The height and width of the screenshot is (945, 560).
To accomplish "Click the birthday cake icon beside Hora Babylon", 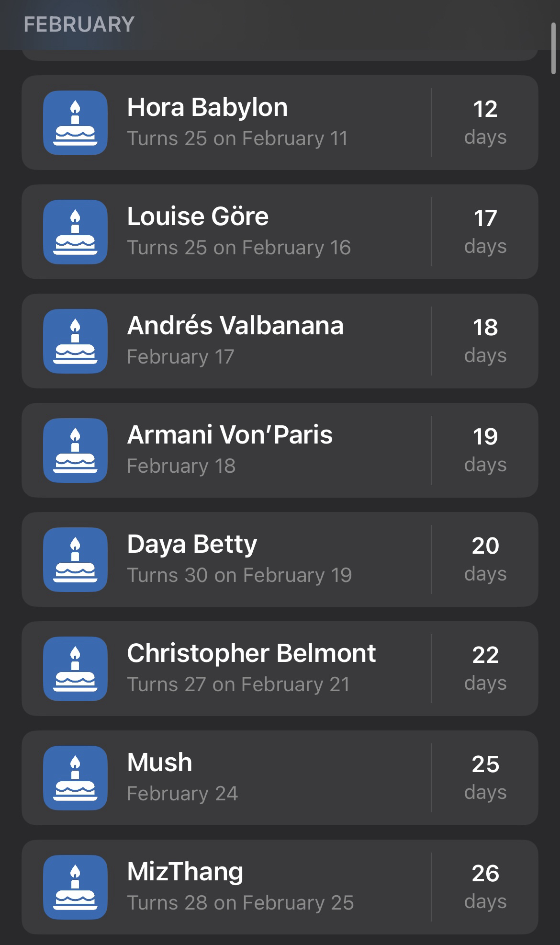I will tap(75, 123).
